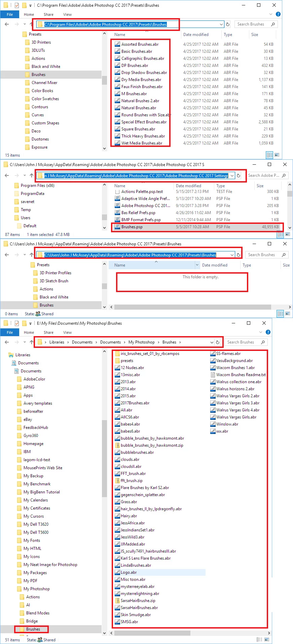Screen dimensions: 293x644
Task: Select Flare Brushes by Karl S2.abr
Action: [142, 488]
